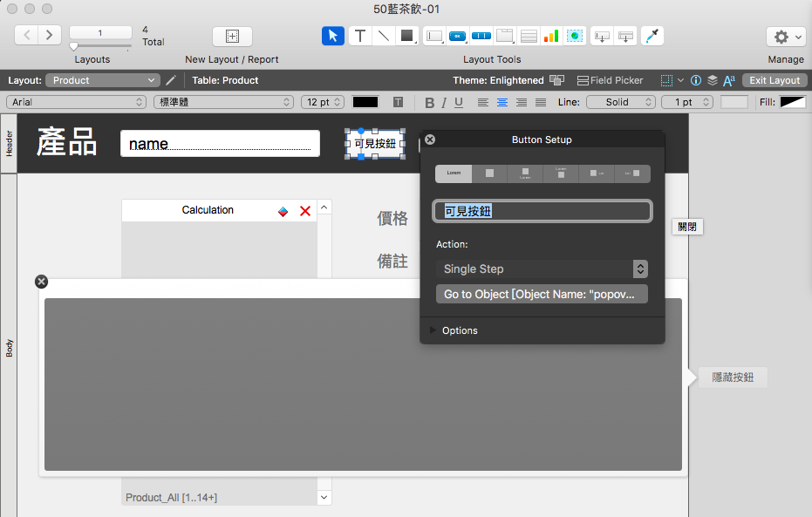Choose icon-above-label button style
This screenshot has width=812, height=517.
pyautogui.click(x=525, y=173)
